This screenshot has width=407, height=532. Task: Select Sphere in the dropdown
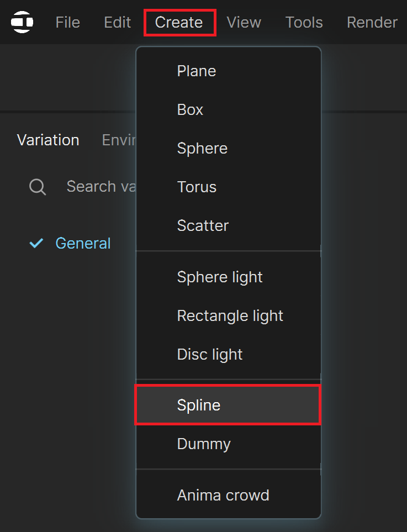point(228,149)
